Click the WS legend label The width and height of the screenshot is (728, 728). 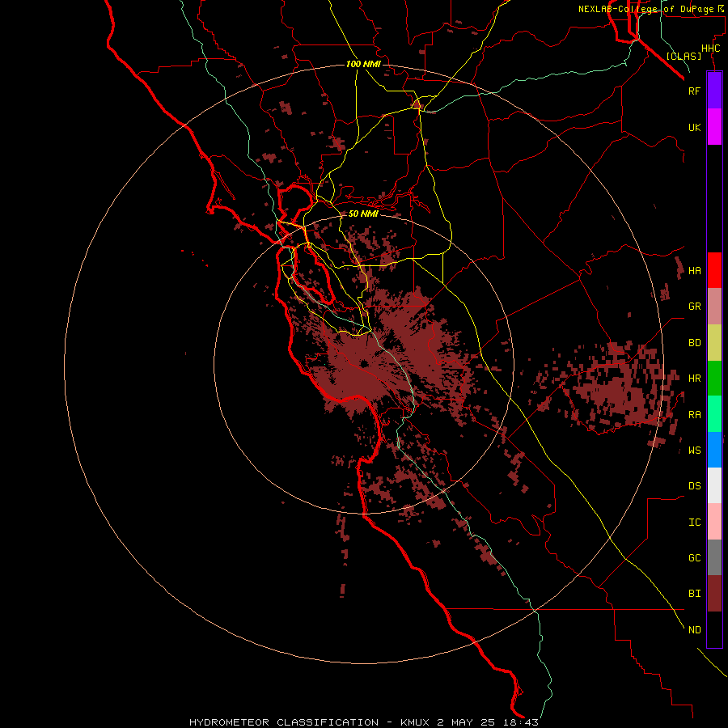pyautogui.click(x=695, y=451)
